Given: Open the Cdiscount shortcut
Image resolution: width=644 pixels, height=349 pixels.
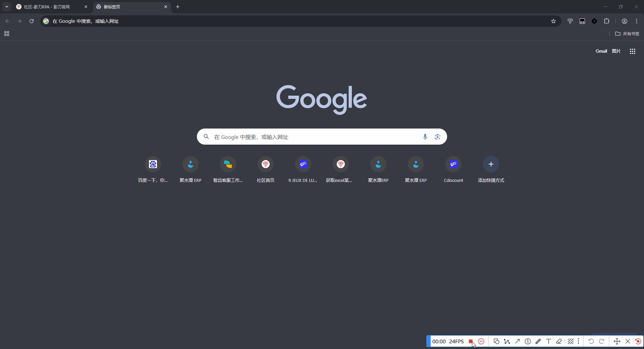Looking at the screenshot, I should pos(453,170).
